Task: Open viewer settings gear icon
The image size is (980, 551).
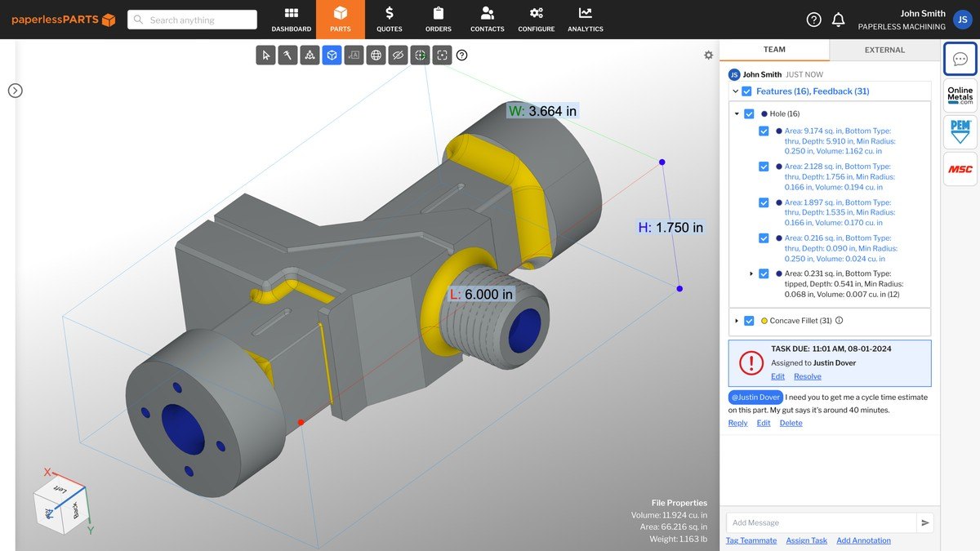Action: pos(708,55)
